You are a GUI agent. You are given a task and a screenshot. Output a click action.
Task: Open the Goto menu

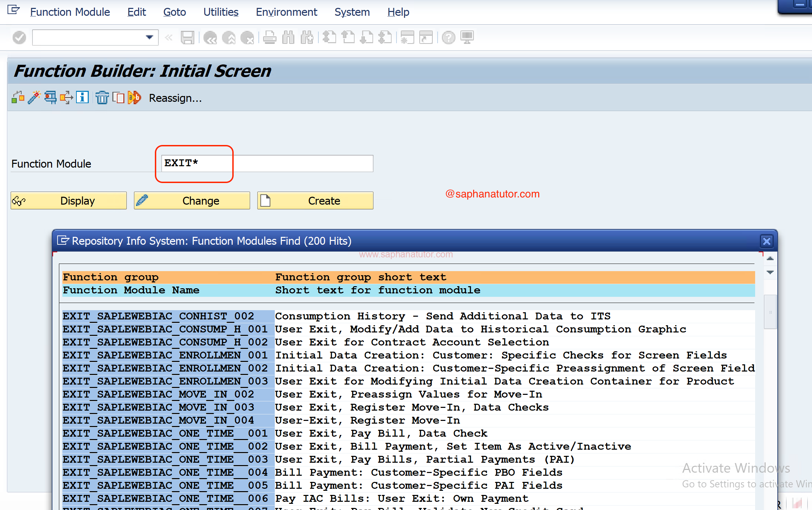tap(174, 12)
